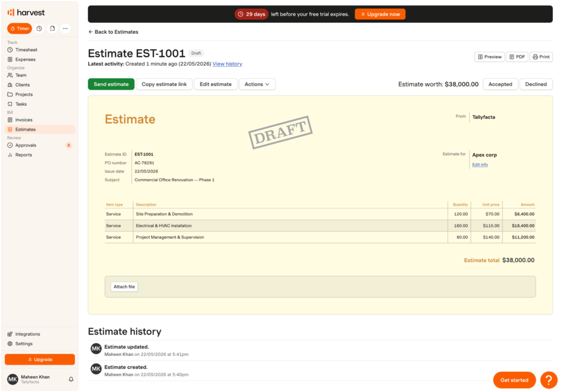Image resolution: width=561 pixels, height=392 pixels.
Task: Click Edit estimate
Action: point(216,84)
